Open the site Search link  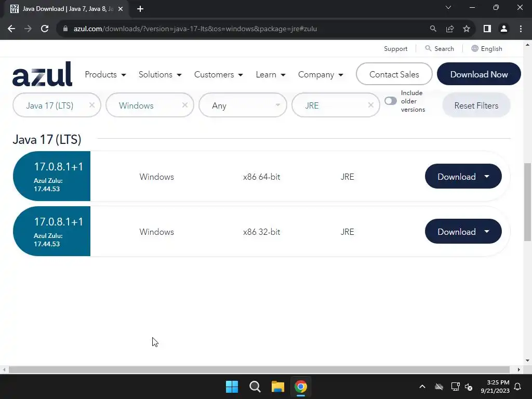pyautogui.click(x=440, y=49)
